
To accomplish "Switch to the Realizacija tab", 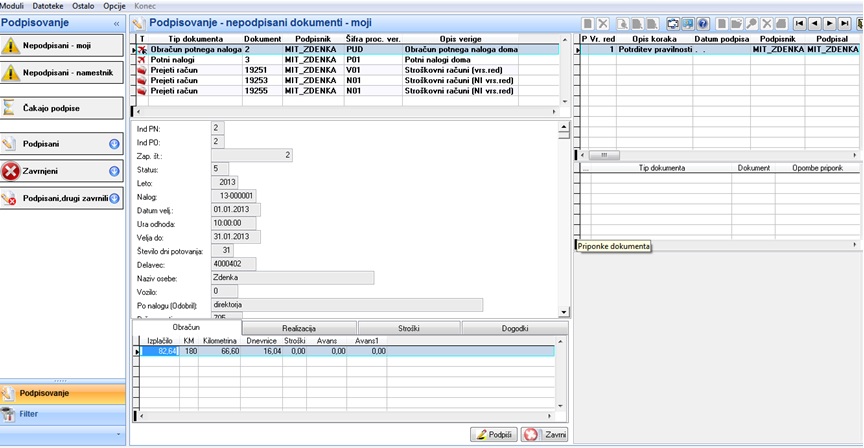I will click(299, 328).
